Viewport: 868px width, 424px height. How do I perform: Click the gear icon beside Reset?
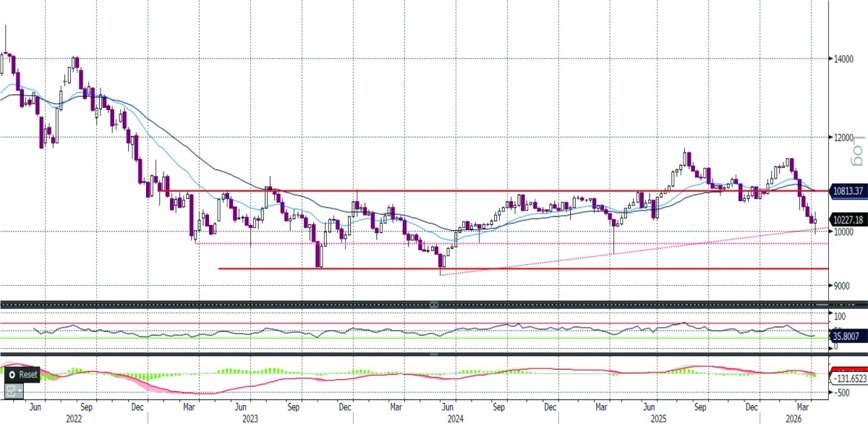coord(10,375)
